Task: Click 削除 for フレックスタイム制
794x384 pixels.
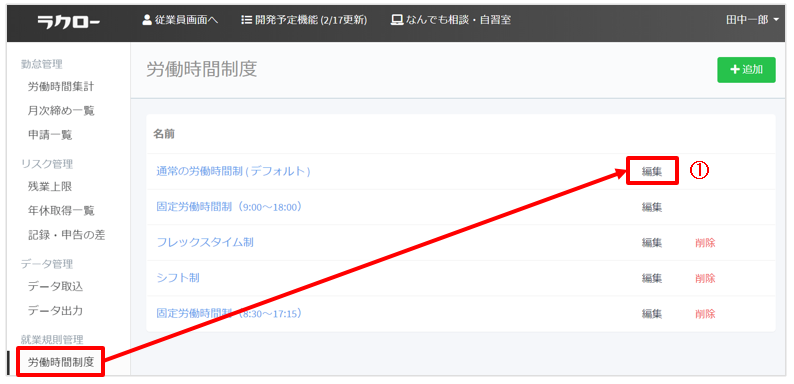Action: [705, 243]
